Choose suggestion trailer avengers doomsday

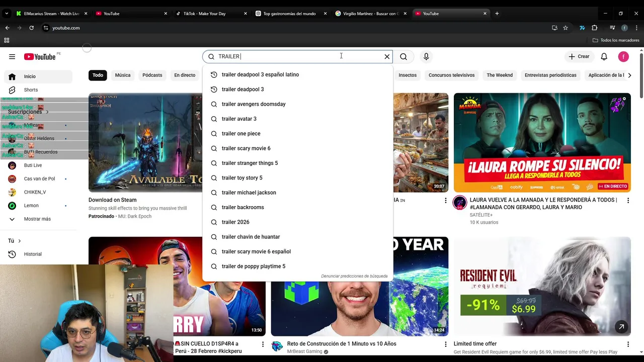[297, 104]
